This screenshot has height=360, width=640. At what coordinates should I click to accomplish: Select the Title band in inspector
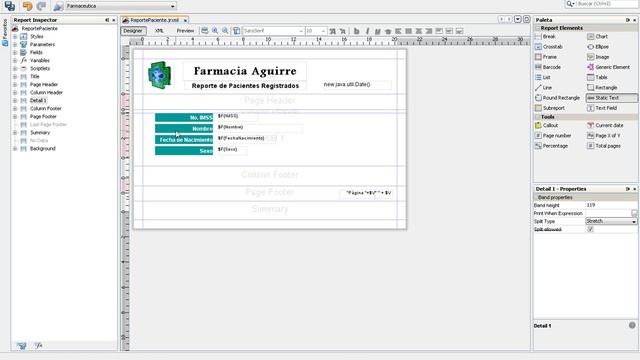[x=35, y=76]
